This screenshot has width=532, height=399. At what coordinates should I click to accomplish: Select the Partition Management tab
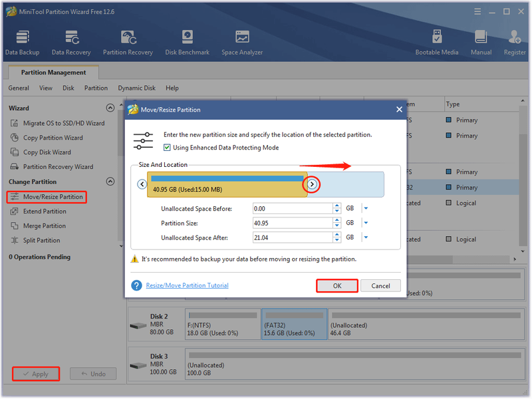click(x=54, y=72)
